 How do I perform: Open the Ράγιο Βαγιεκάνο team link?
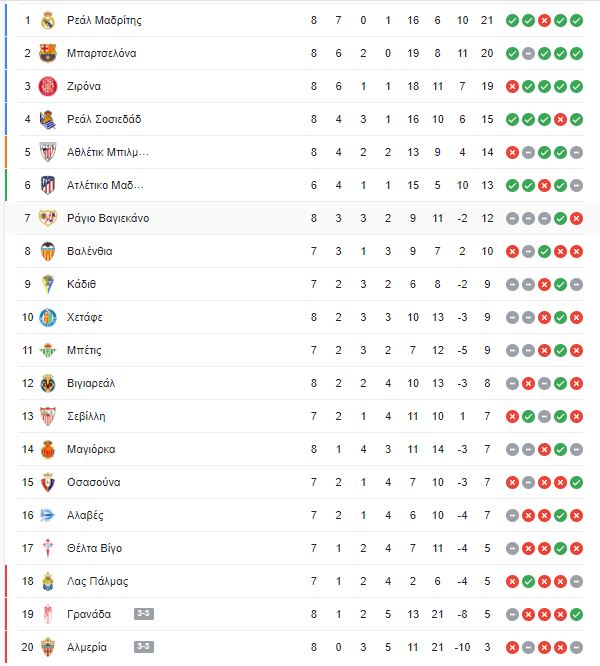108,218
